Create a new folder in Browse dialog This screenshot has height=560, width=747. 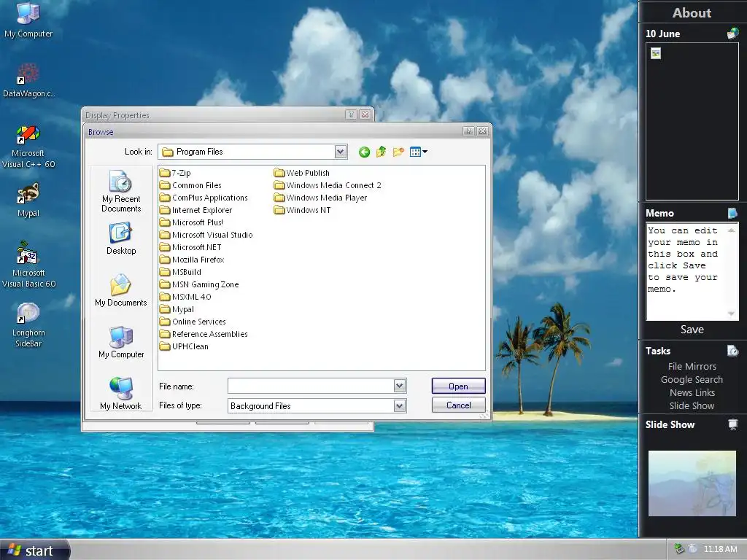click(x=398, y=152)
